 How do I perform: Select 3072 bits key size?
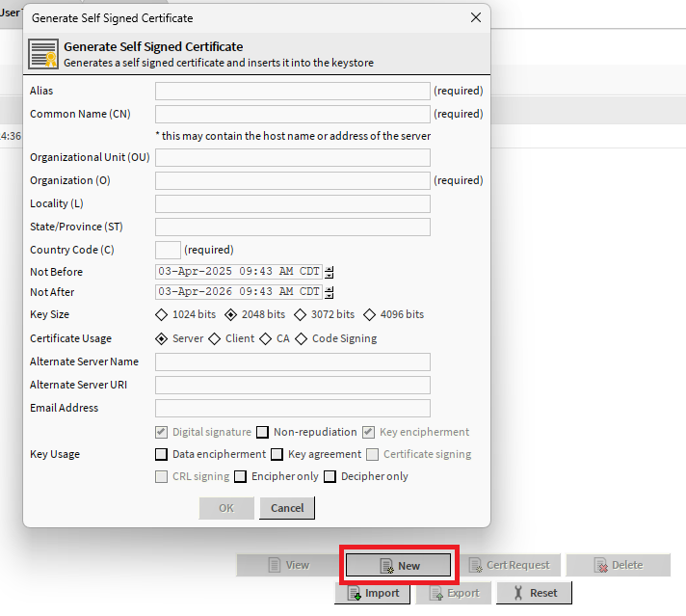pos(301,314)
